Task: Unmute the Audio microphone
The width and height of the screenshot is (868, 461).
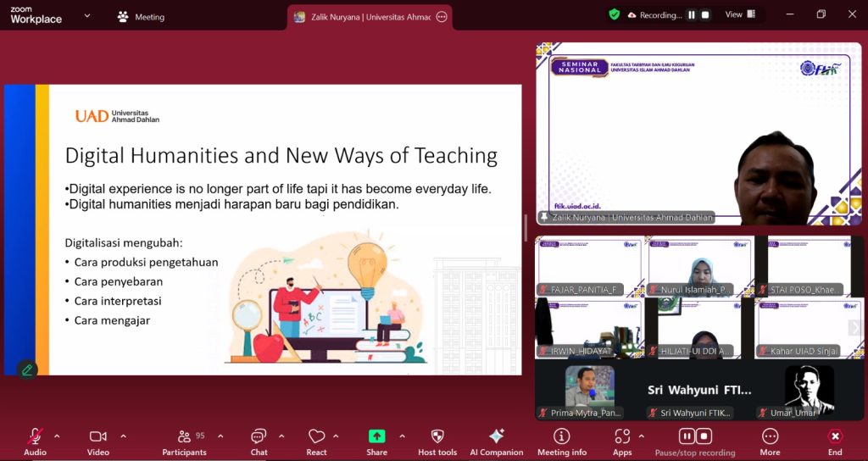Action: coord(35,437)
